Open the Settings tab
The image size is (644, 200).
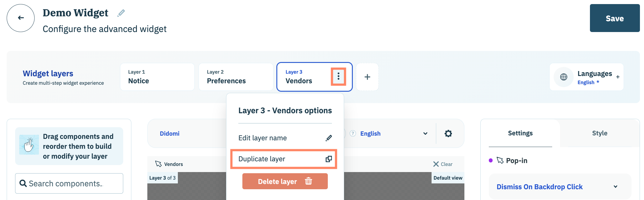coord(520,133)
